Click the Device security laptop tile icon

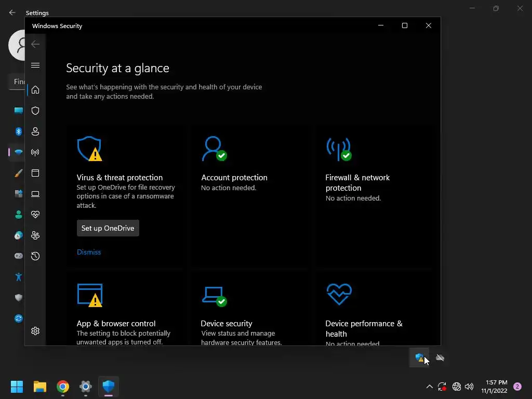pos(214,296)
